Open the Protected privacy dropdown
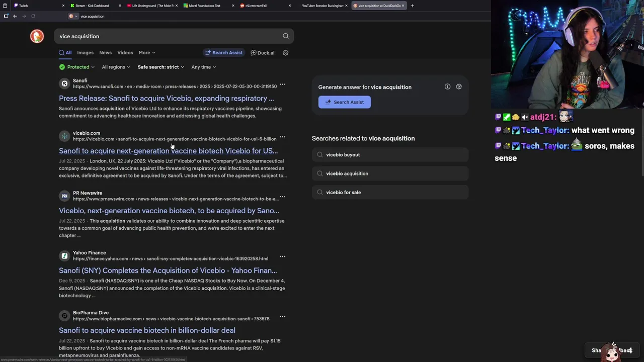The height and width of the screenshot is (362, 644). [76, 67]
